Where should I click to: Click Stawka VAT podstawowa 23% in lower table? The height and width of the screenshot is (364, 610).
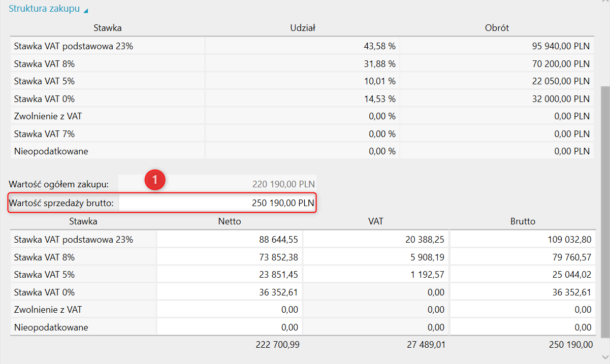tap(83, 240)
